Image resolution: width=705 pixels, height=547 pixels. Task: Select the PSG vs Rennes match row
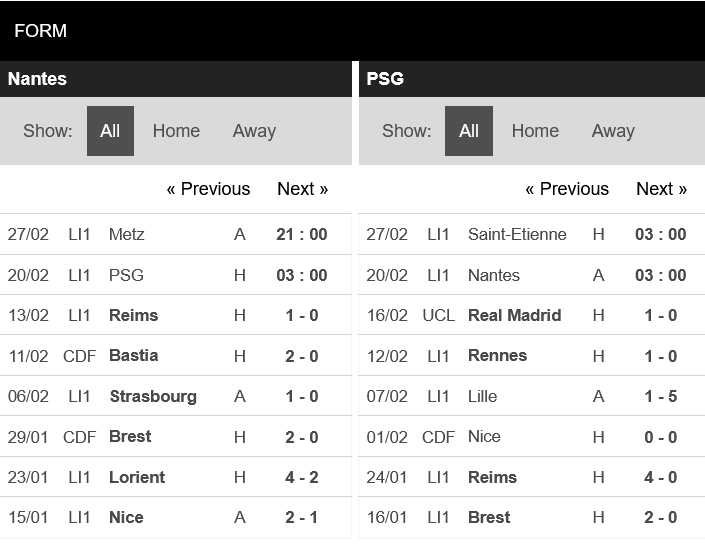532,356
